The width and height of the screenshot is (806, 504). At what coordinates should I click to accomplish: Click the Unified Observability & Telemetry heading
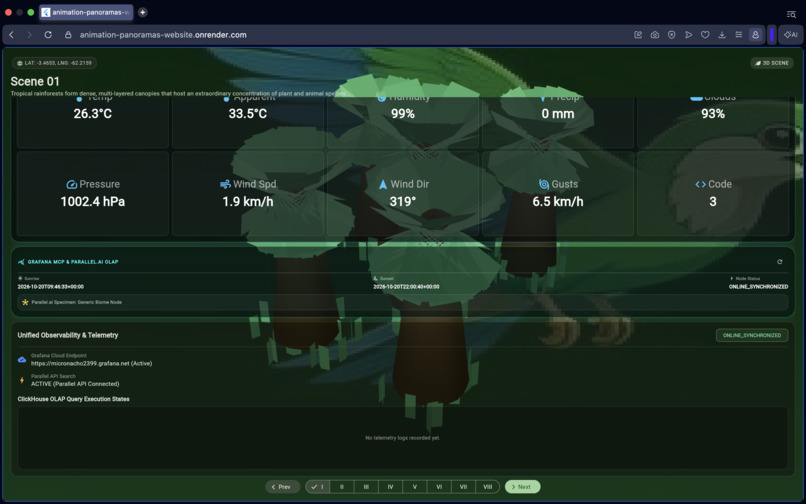68,335
